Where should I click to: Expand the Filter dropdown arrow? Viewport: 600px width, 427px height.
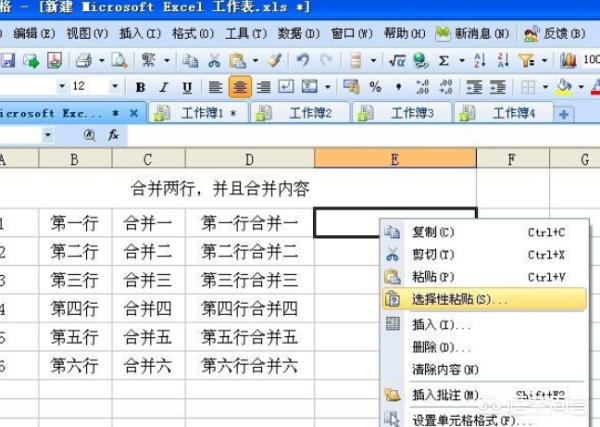coord(545,60)
